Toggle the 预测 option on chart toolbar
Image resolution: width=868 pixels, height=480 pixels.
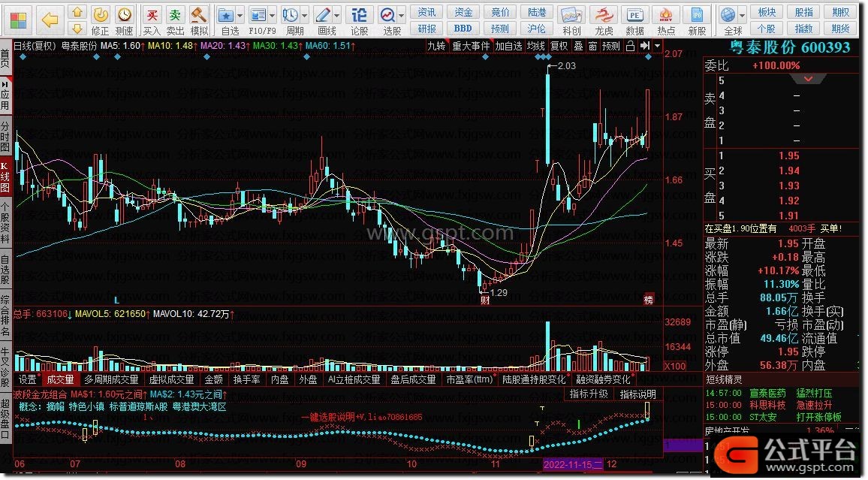pyautogui.click(x=610, y=47)
